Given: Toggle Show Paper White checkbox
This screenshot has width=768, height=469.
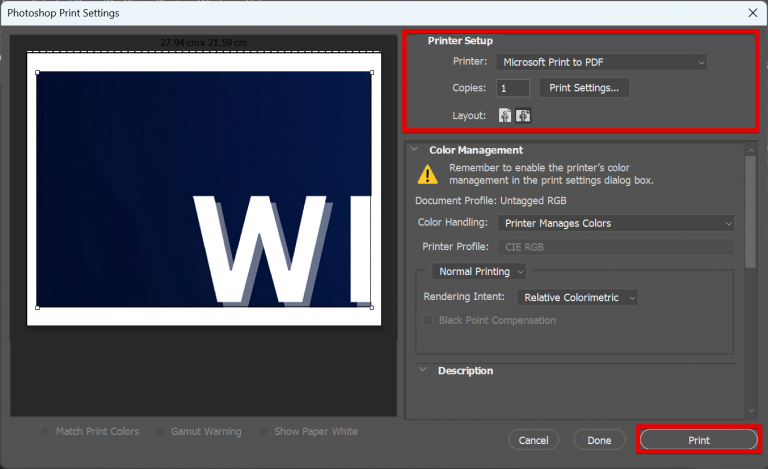Looking at the screenshot, I should (264, 432).
